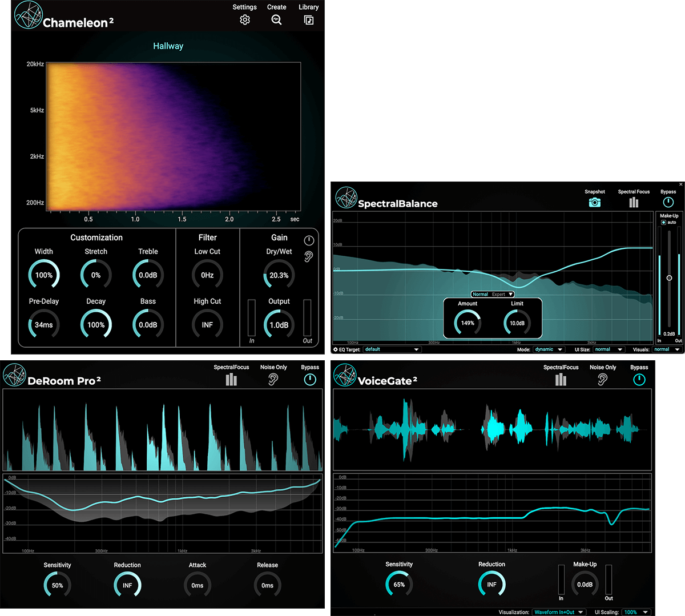Click the Chameleon Stretch 0% knob
This screenshot has width=685, height=616.
(x=96, y=275)
